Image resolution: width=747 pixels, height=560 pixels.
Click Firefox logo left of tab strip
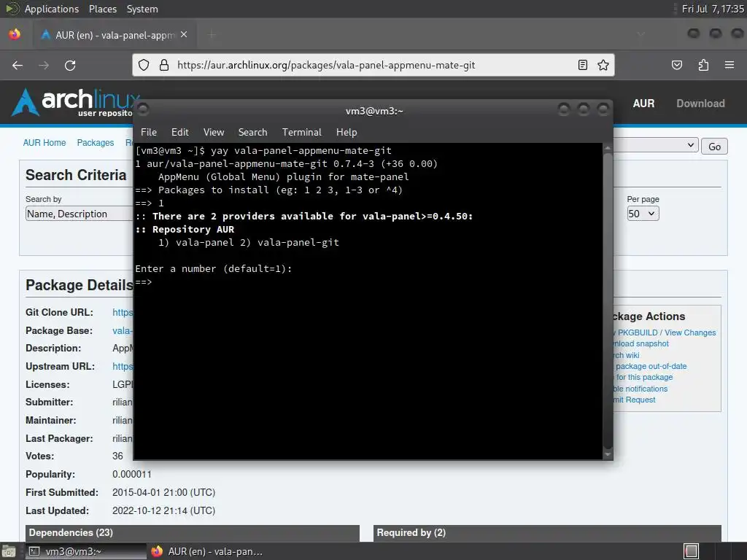tap(15, 34)
